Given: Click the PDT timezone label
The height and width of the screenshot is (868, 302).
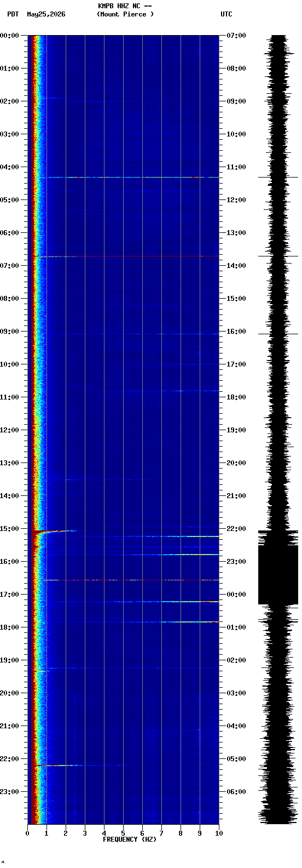Looking at the screenshot, I should pyautogui.click(x=13, y=14).
